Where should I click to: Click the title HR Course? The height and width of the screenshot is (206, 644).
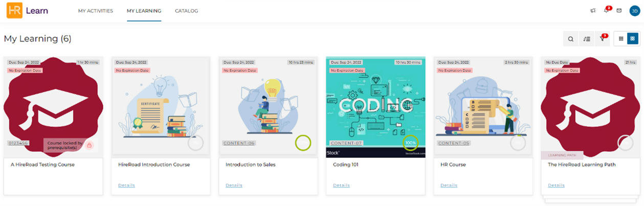tap(453, 165)
